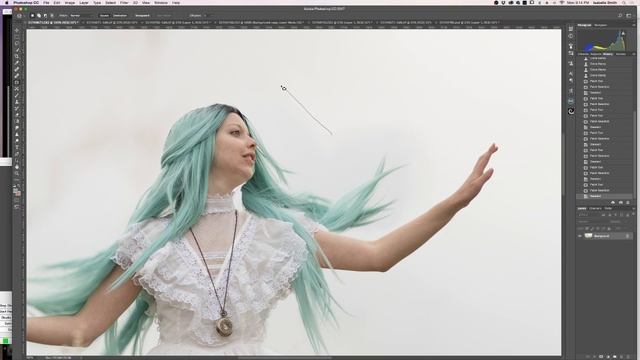Screen dimensions: 640x360
Task: Choose Source patch mode
Action: tap(104, 16)
